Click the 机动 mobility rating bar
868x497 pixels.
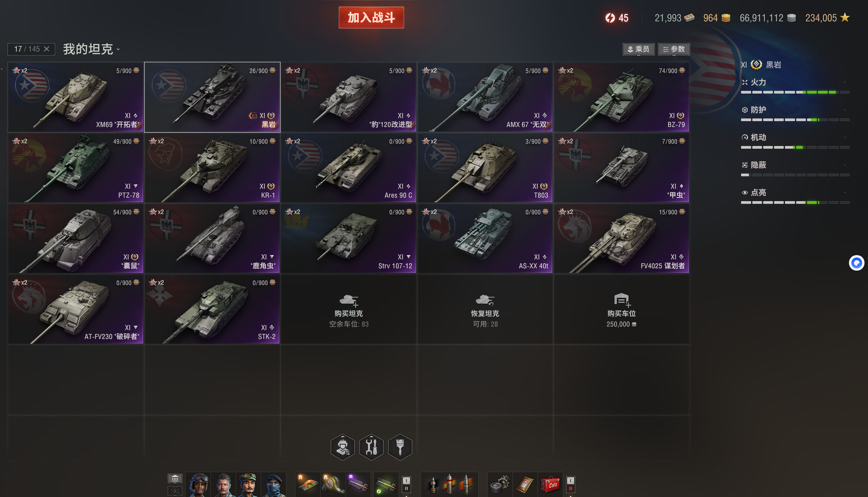(795, 148)
